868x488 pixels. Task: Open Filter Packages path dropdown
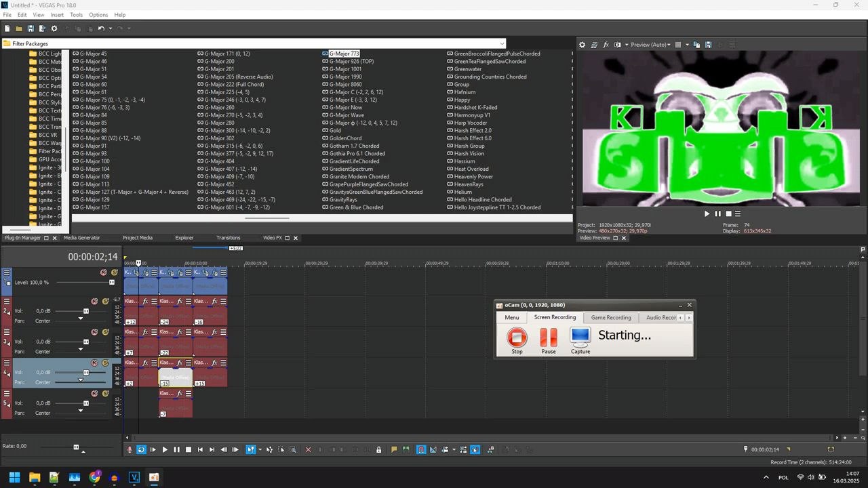[502, 43]
